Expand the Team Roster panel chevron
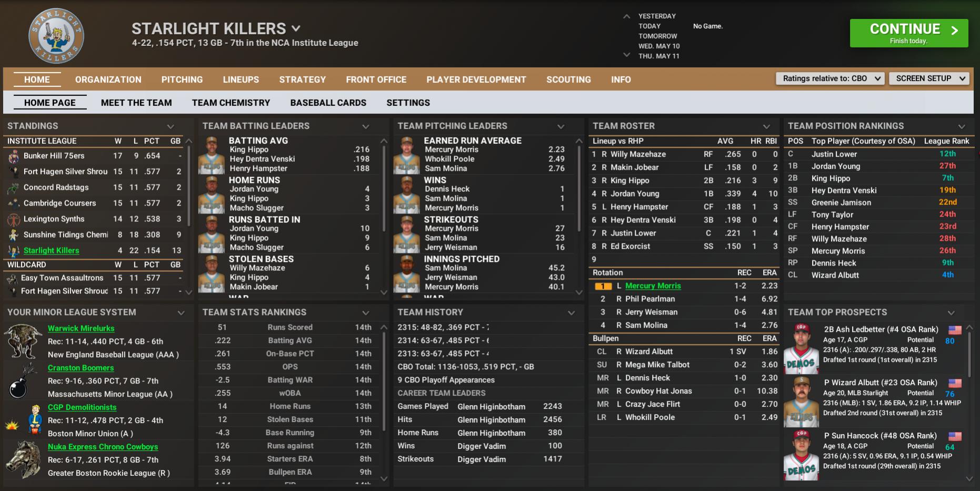Screen dimensions: 980x491 point(766,126)
